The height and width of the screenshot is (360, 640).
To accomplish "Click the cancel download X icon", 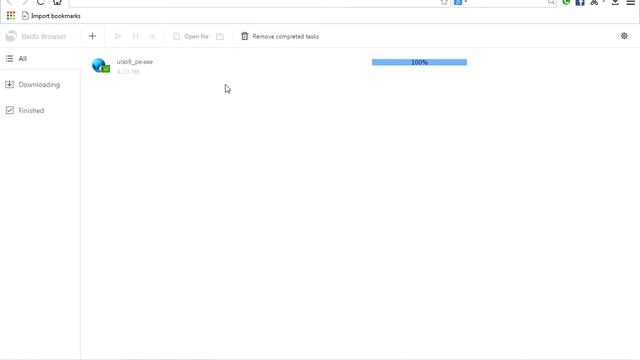I will click(x=152, y=36).
